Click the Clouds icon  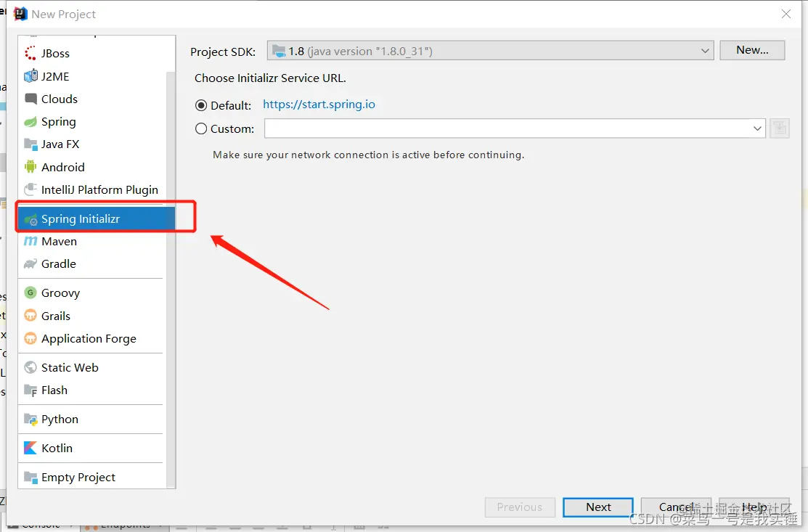[x=30, y=99]
